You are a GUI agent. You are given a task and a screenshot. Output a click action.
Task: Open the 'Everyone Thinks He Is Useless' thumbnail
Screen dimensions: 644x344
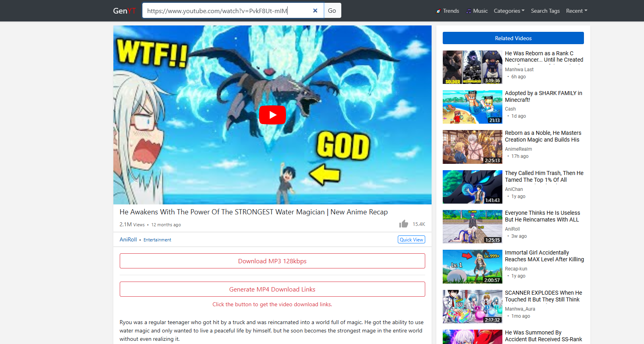(x=473, y=227)
